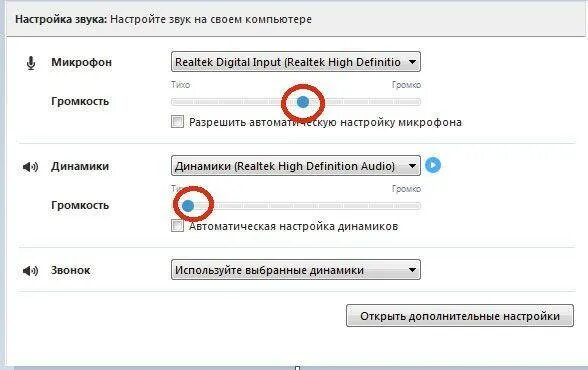Click the Тихо label above microphone slider
The image size is (588, 370).
point(181,85)
